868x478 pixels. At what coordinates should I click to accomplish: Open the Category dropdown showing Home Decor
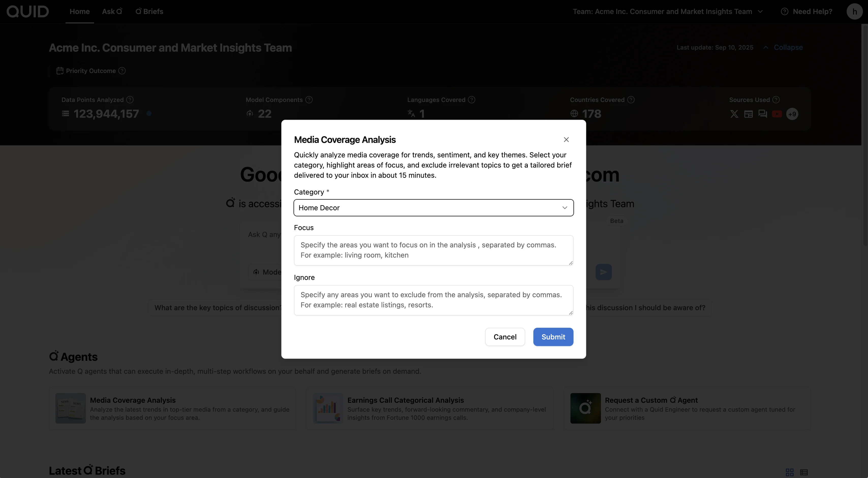[433, 208]
